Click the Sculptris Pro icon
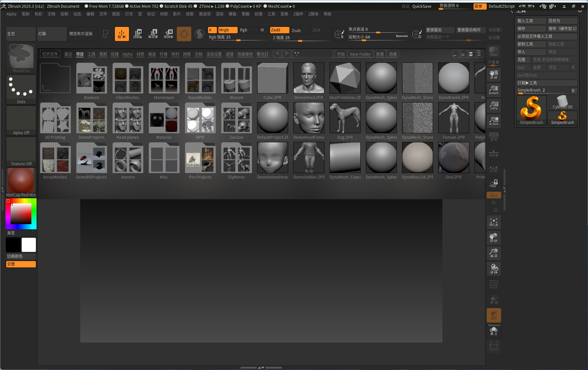 [x=200, y=34]
